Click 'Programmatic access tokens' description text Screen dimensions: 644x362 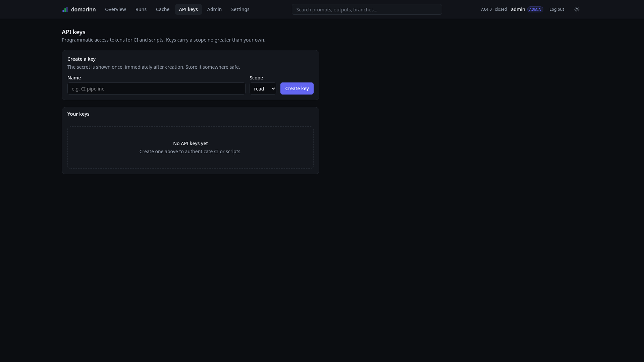[x=163, y=40]
